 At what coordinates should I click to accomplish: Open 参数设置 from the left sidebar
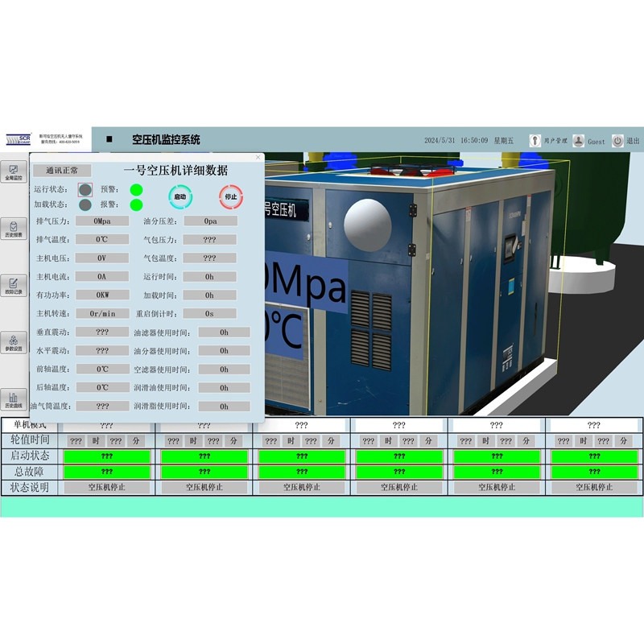coord(13,342)
